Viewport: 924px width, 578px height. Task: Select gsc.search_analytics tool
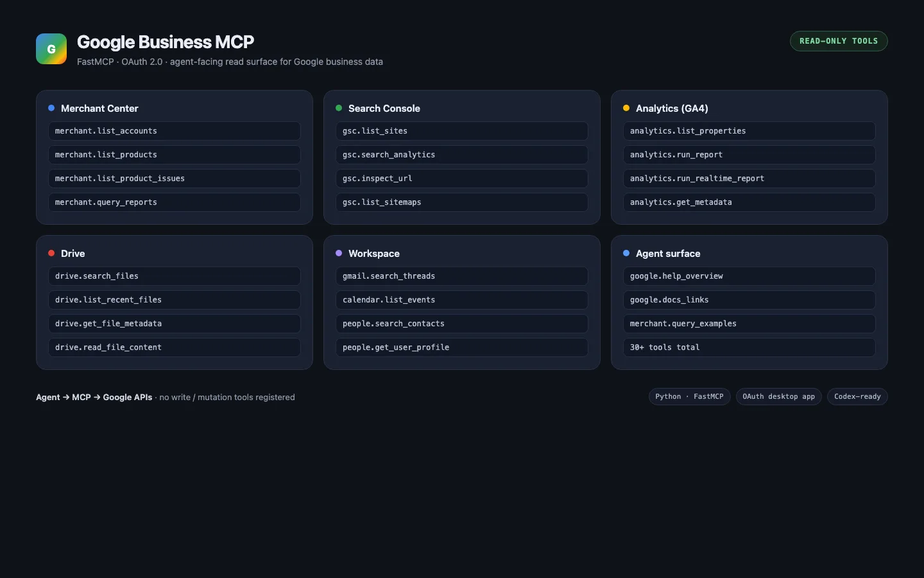[462, 155]
